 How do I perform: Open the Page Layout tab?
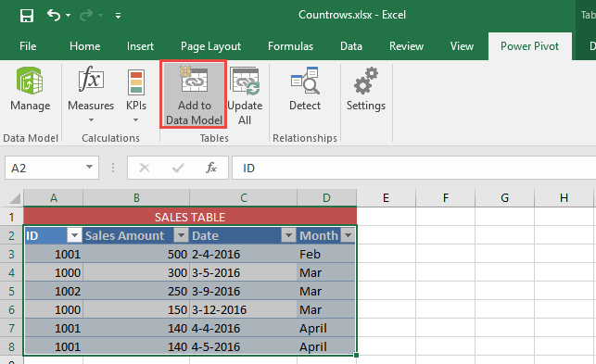click(210, 46)
